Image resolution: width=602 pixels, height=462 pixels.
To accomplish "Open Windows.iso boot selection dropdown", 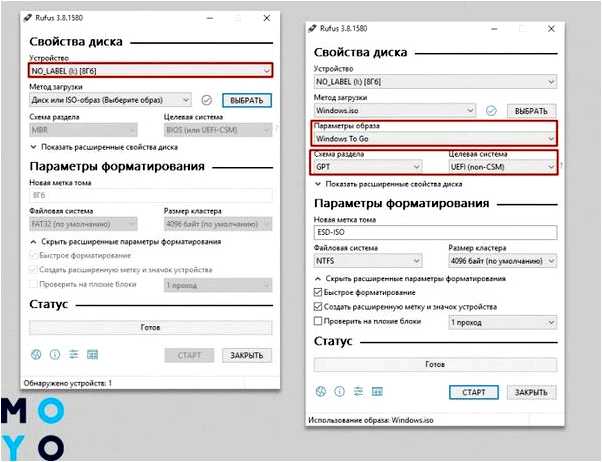I will (x=395, y=111).
